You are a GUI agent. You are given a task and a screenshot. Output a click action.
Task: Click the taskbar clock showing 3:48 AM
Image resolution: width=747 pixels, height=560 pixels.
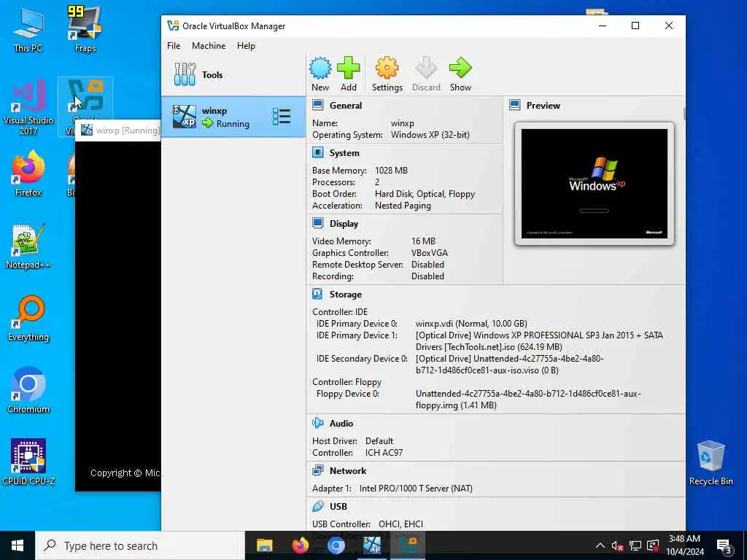(684, 545)
